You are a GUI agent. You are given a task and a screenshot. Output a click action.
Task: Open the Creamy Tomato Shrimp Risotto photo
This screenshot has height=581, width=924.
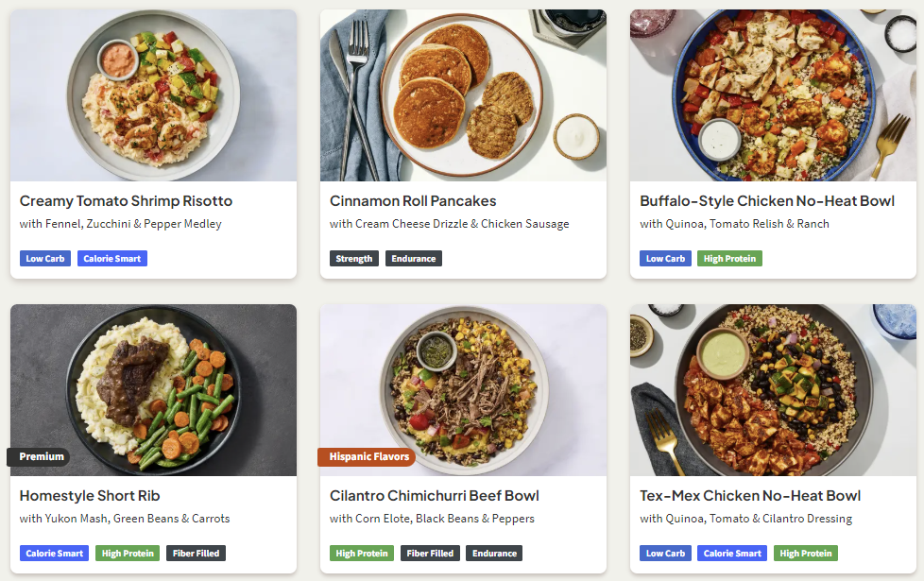(x=153, y=94)
